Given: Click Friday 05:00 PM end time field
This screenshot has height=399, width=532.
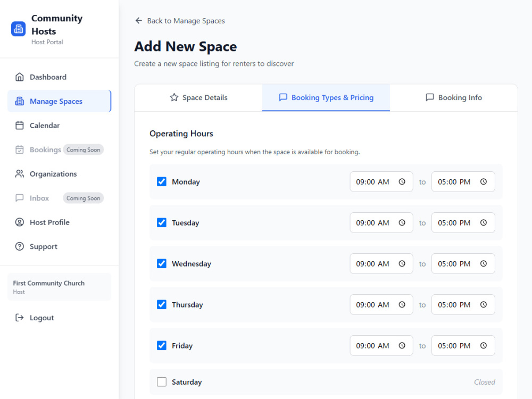Looking at the screenshot, I should click(463, 345).
